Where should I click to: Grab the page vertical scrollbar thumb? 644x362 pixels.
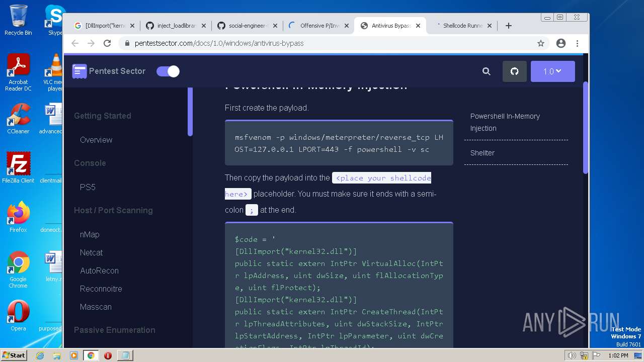point(585,128)
